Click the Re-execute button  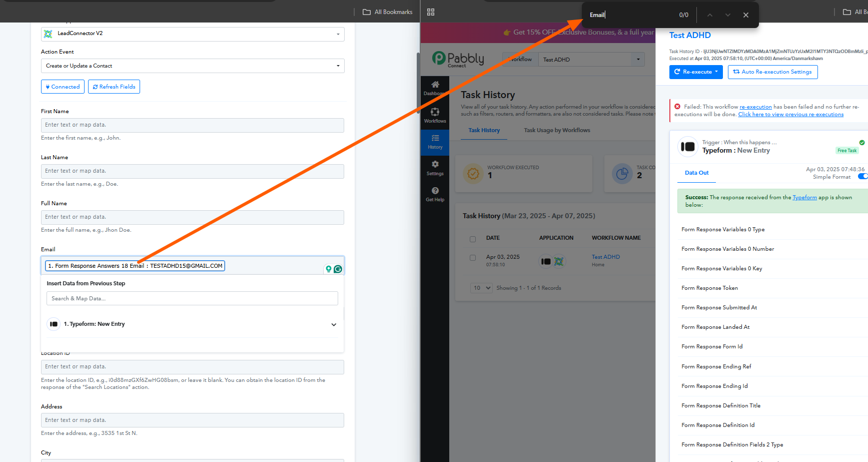696,72
